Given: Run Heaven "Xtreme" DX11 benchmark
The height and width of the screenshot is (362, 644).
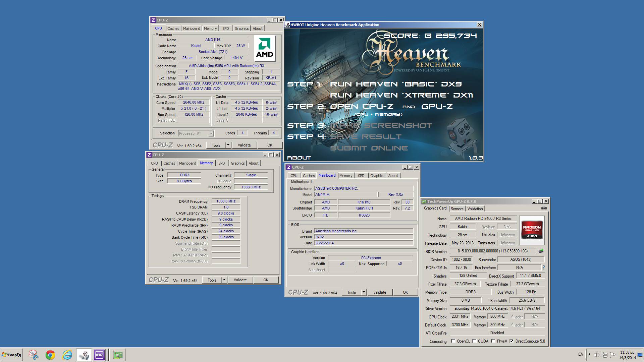Looking at the screenshot, I should (401, 95).
